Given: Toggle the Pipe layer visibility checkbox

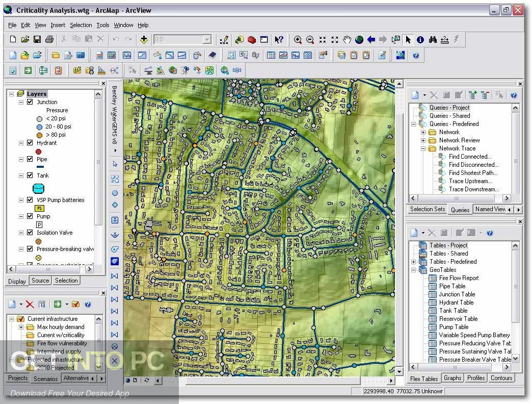Looking at the screenshot, I should click(30, 159).
